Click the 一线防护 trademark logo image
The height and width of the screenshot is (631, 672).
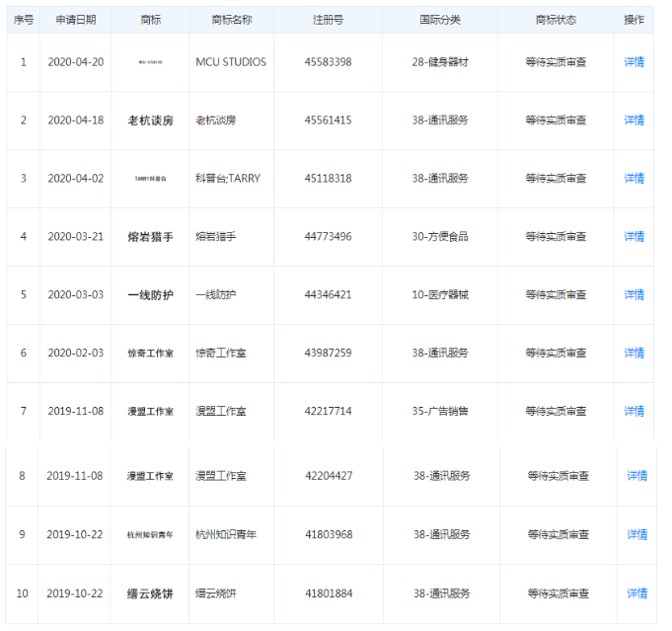(x=150, y=295)
